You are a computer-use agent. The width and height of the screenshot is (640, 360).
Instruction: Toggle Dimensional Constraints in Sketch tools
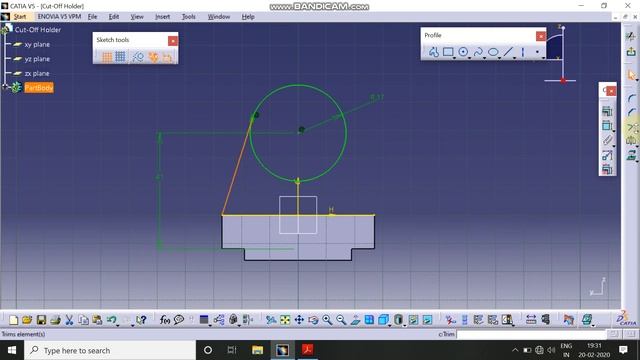click(167, 57)
